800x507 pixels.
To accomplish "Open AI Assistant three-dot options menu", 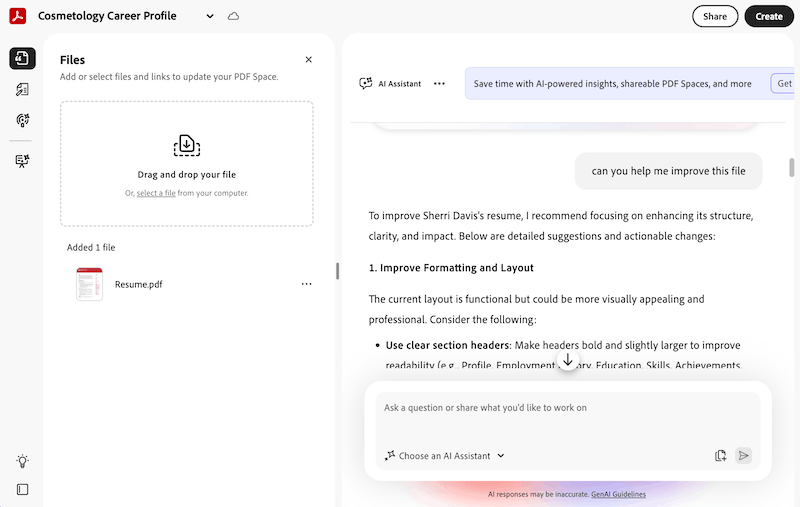I will pyautogui.click(x=439, y=84).
